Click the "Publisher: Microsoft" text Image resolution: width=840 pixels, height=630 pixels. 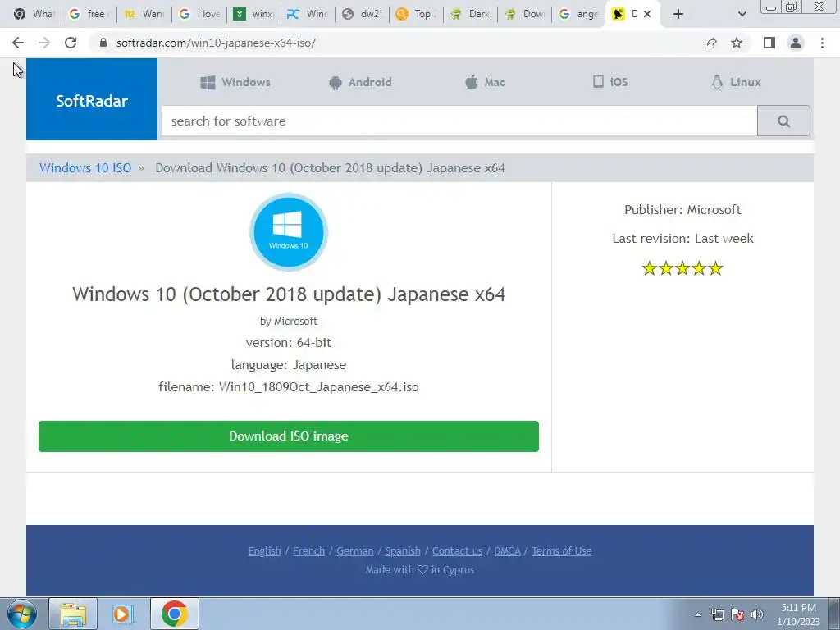coord(682,209)
